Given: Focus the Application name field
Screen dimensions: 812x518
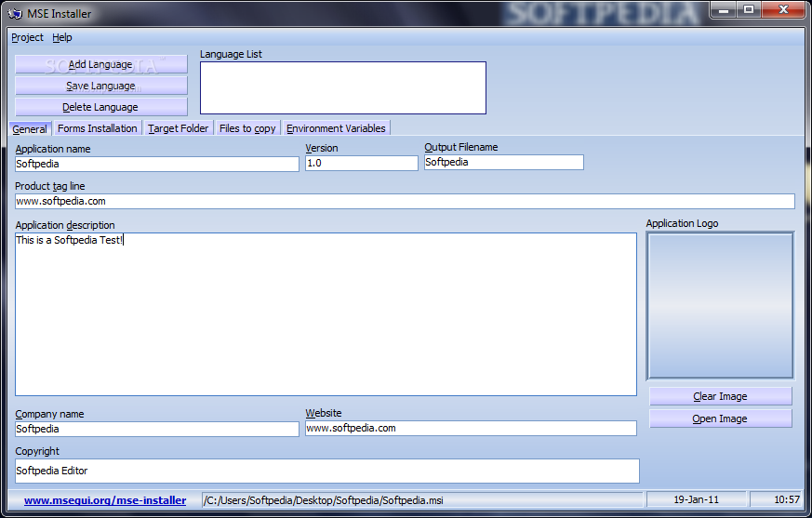Looking at the screenshot, I should [x=157, y=164].
